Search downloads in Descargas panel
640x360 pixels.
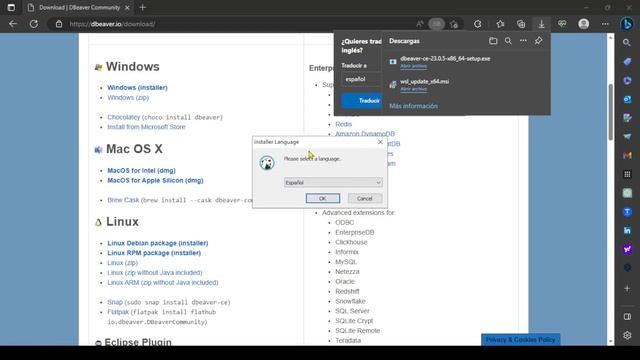(508, 41)
